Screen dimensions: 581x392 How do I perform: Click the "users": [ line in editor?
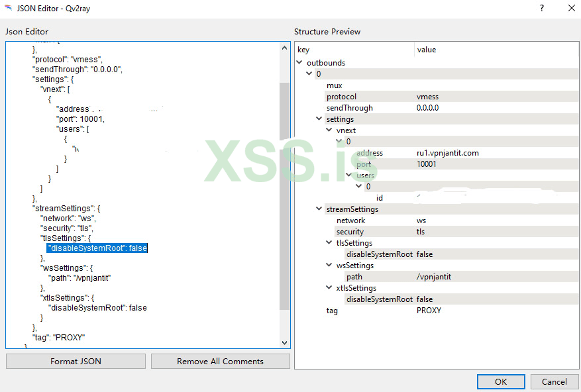tap(73, 129)
